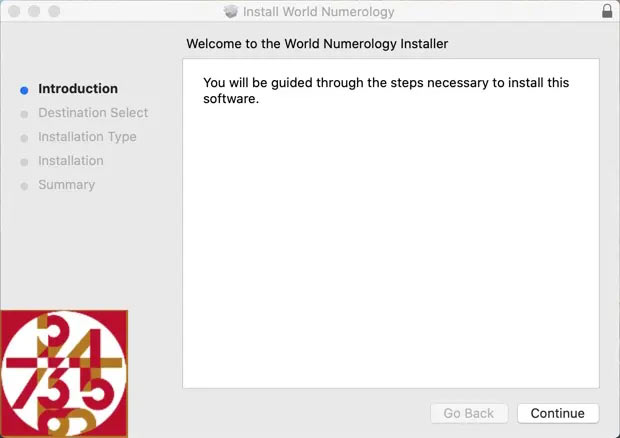Click the 'You will be guided through' paragraph
The height and width of the screenshot is (438, 620).
pyautogui.click(x=386, y=91)
